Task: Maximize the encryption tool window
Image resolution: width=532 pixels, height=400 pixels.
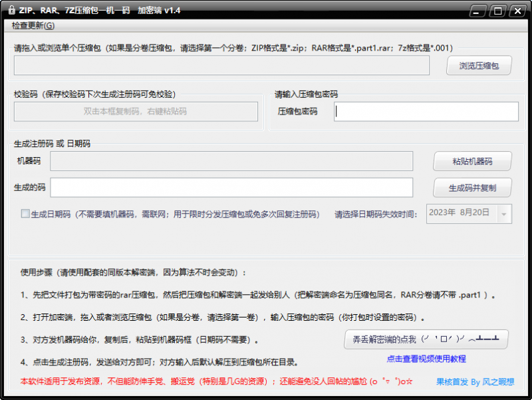Action: 496,11
